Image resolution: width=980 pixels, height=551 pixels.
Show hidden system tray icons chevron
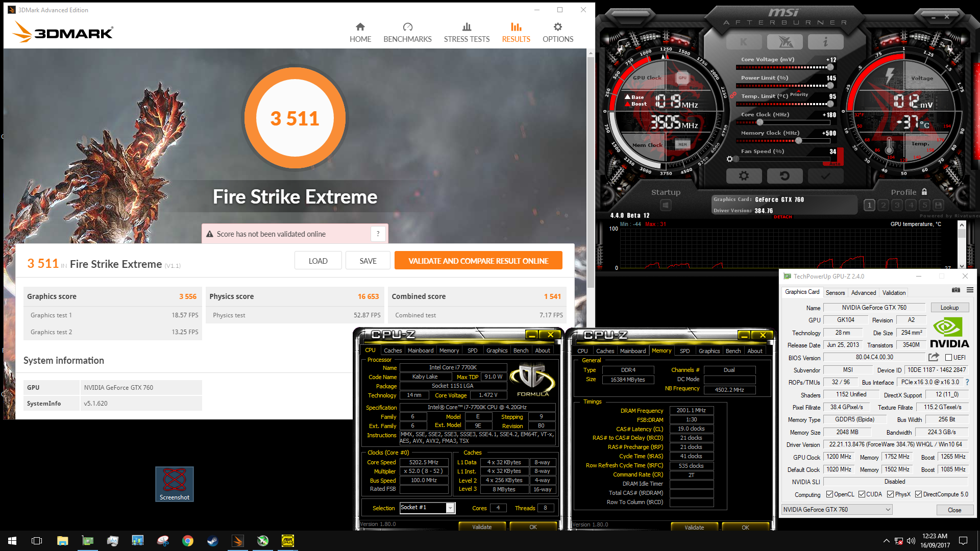(886, 541)
